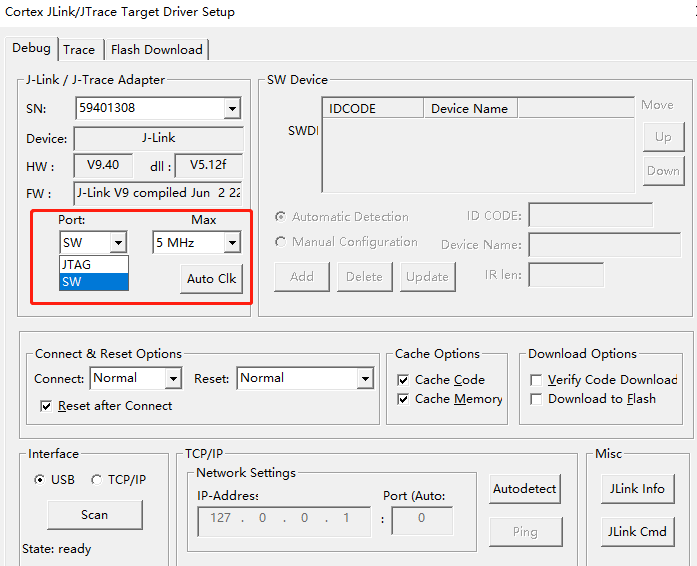The image size is (697, 566).
Task: Click the HW version V9.40 field
Action: (x=103, y=165)
